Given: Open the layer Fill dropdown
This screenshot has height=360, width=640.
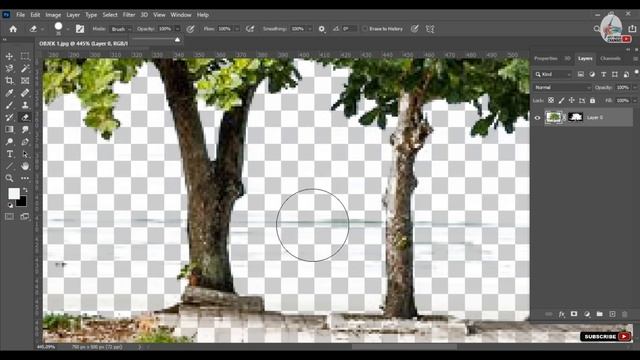Looking at the screenshot, I should point(635,100).
